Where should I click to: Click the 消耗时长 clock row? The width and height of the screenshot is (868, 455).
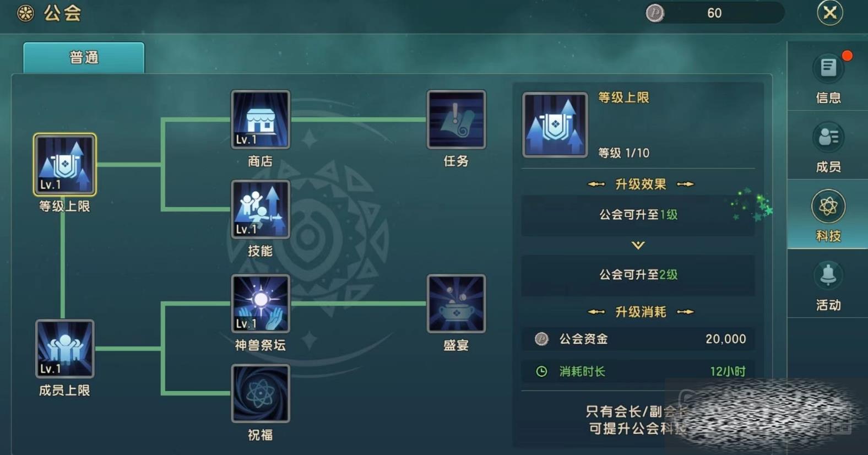pos(638,371)
